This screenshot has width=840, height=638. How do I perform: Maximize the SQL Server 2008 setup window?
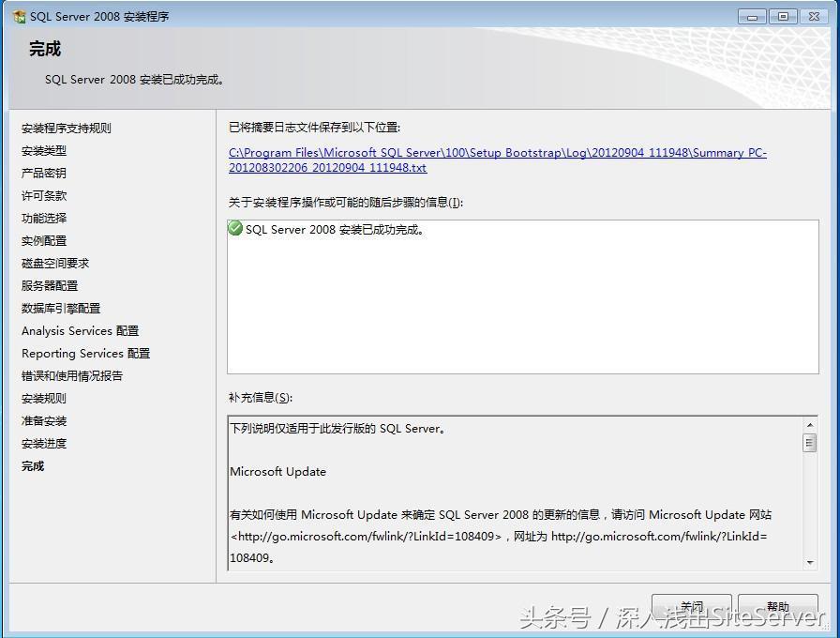point(783,17)
